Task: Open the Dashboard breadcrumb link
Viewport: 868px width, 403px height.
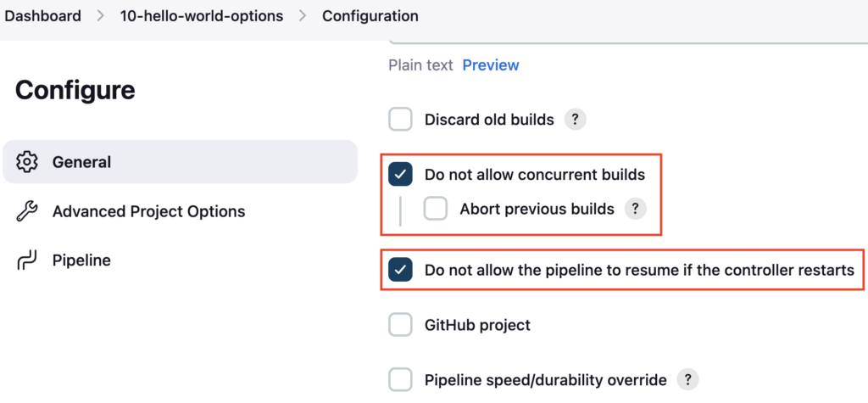Action: coord(42,16)
